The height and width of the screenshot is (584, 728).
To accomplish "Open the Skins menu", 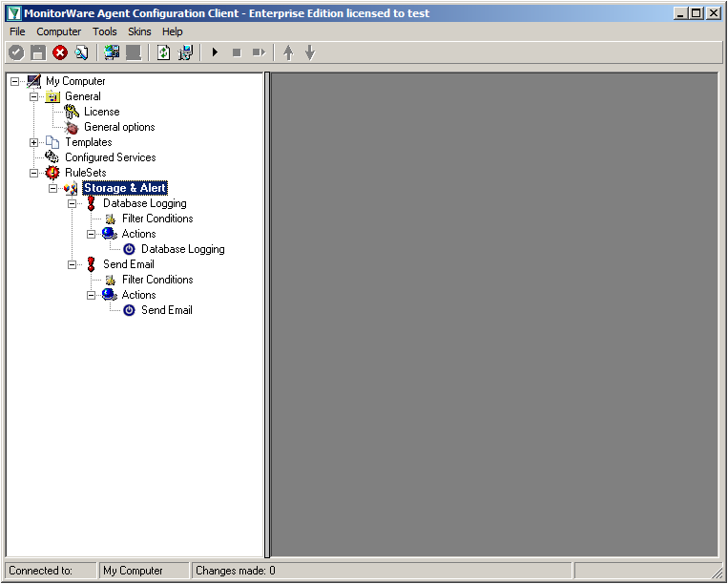I will tap(139, 31).
